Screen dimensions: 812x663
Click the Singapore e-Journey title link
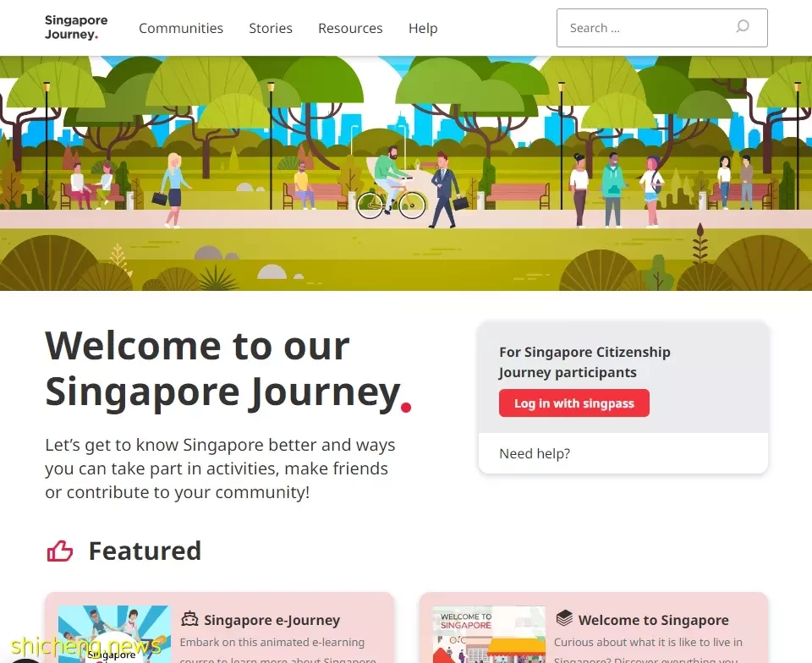pos(272,620)
